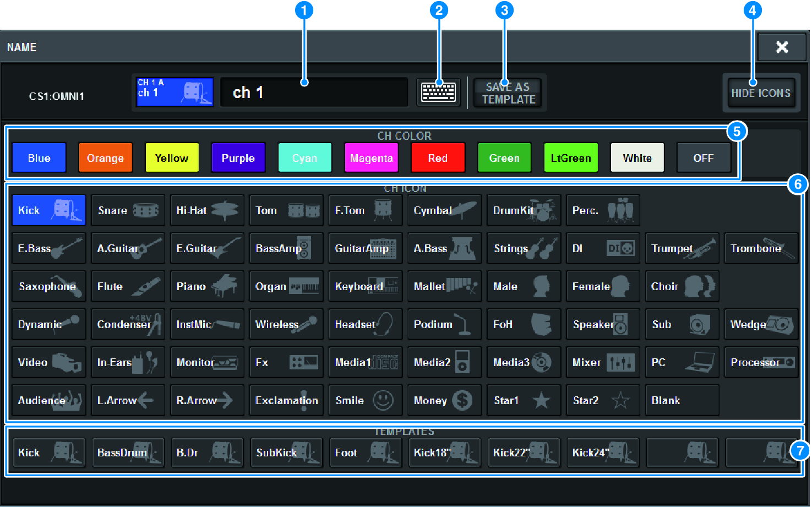Choose the Piano channel icon
812x507 pixels.
coord(207,286)
